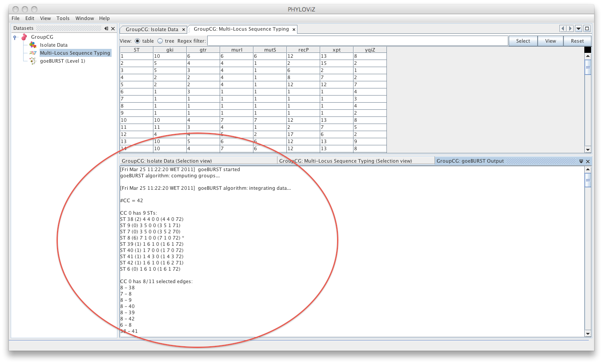Open the Tools menu
This screenshot has width=603, height=364.
(63, 18)
